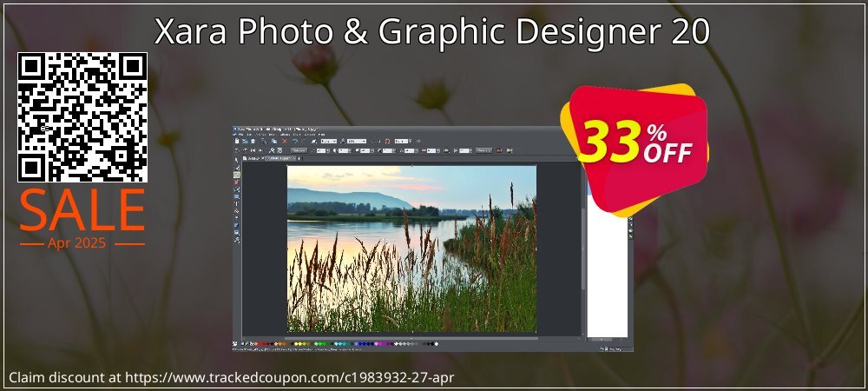Image resolution: width=868 pixels, height=391 pixels.
Task: Pick the white color swatch at the palette end
Action: click(437, 344)
